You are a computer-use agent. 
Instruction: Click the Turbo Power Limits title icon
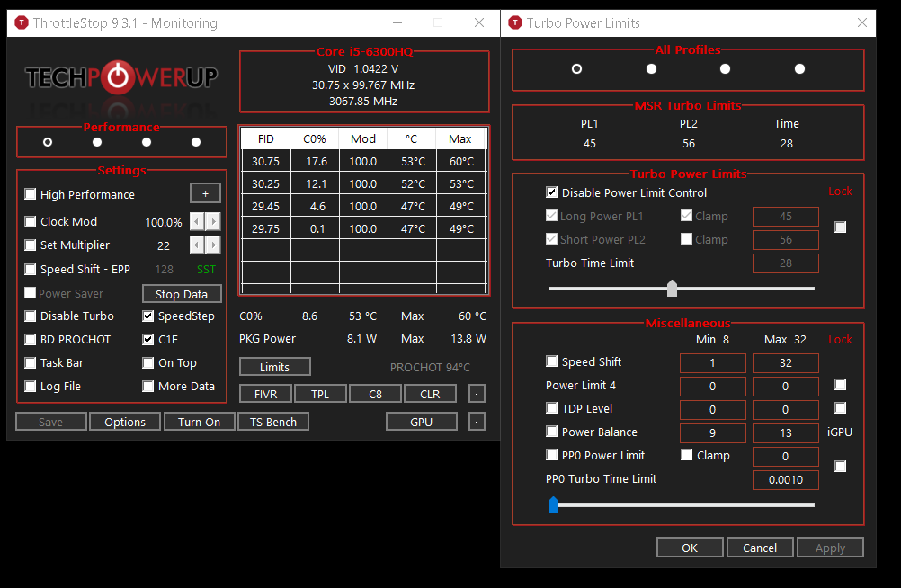pyautogui.click(x=515, y=23)
